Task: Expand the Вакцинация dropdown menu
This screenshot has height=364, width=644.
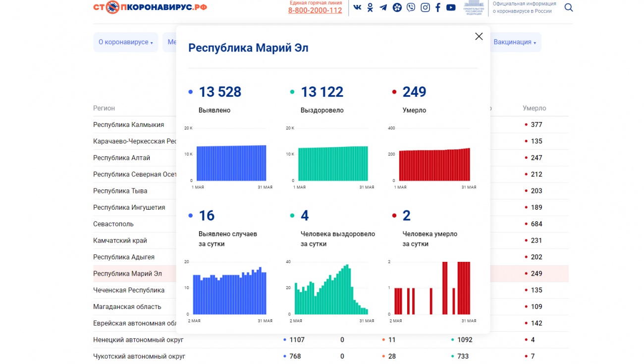Action: click(x=515, y=42)
